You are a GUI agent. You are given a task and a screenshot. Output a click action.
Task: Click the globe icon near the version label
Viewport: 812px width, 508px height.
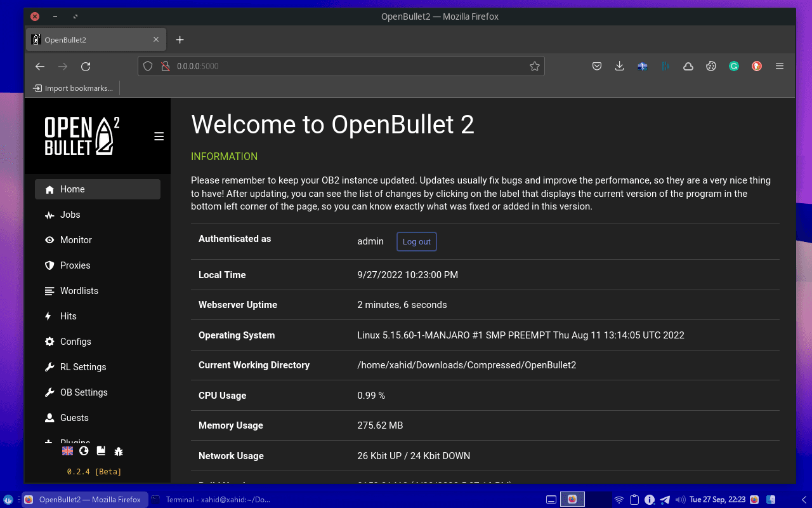(x=83, y=451)
